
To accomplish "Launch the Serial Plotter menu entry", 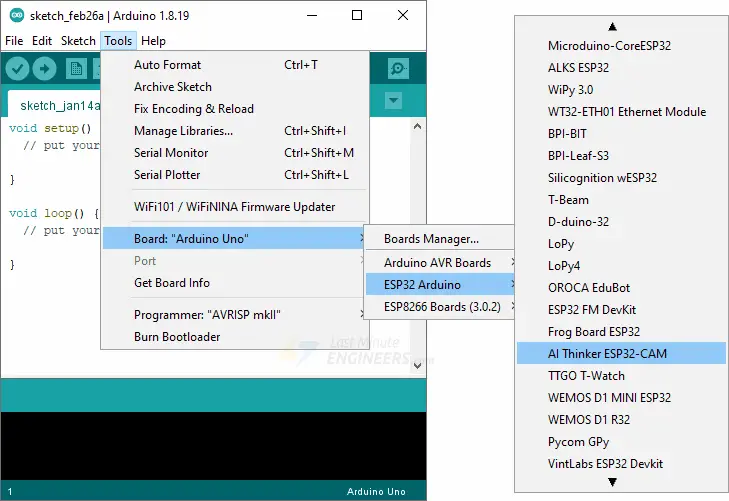I will coord(234,175).
